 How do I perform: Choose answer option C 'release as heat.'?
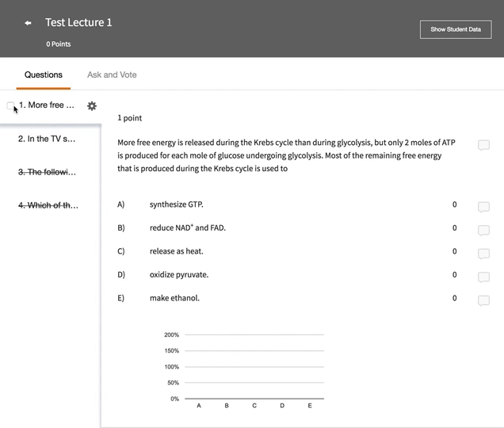(176, 251)
